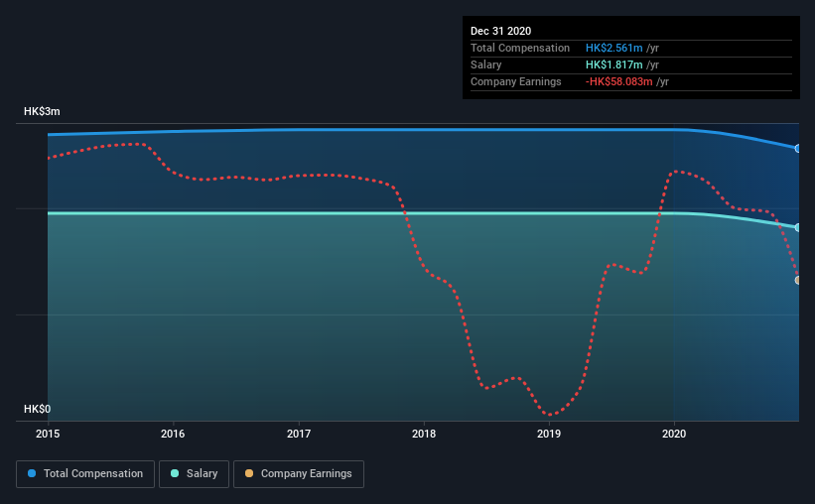Image resolution: width=815 pixels, height=504 pixels.
Task: Click the HK$0 y-axis label
Action: tap(37, 409)
